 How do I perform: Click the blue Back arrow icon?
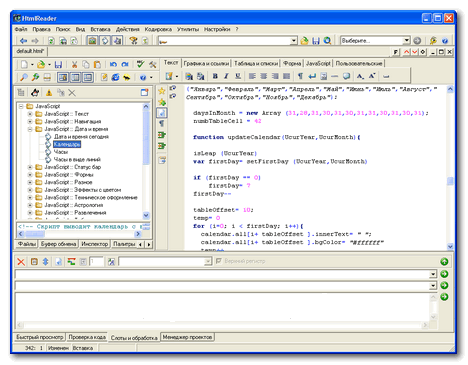coord(23,41)
